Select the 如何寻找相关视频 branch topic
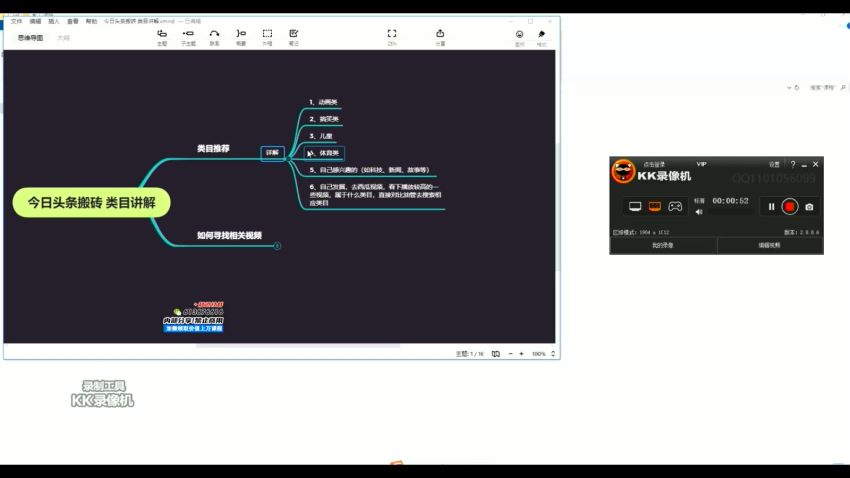 [229, 235]
